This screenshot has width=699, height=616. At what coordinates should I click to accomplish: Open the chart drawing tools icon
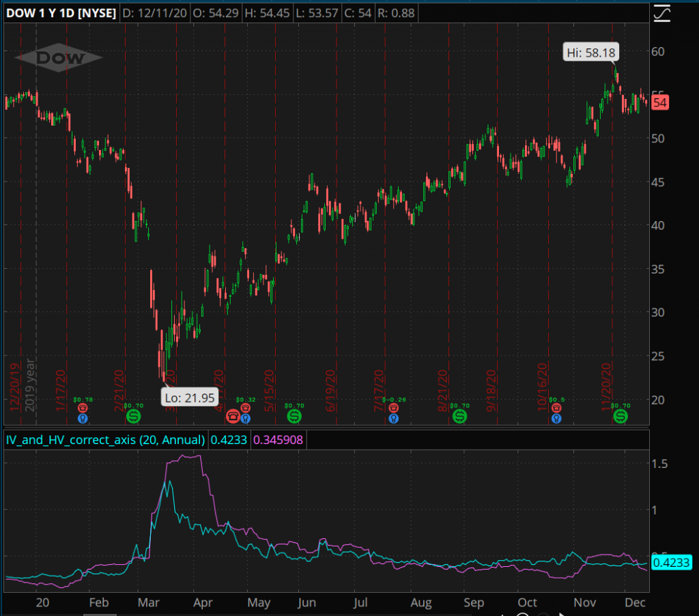click(x=662, y=12)
